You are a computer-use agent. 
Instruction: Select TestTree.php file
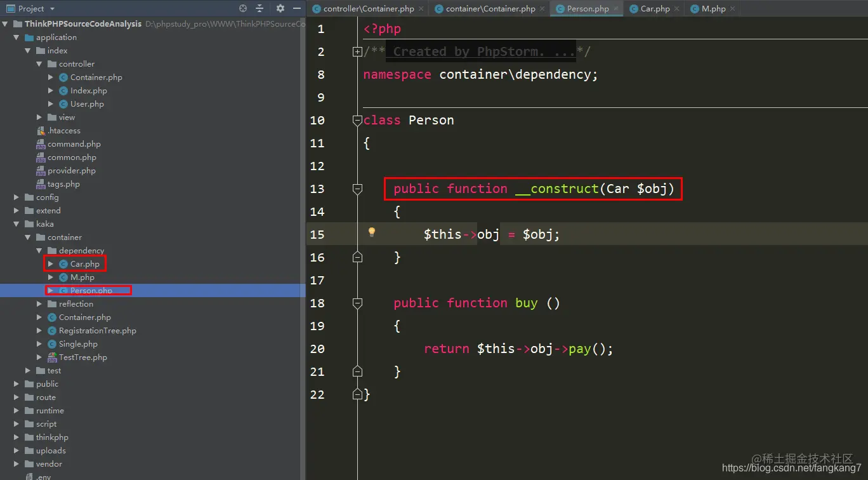[x=82, y=357]
